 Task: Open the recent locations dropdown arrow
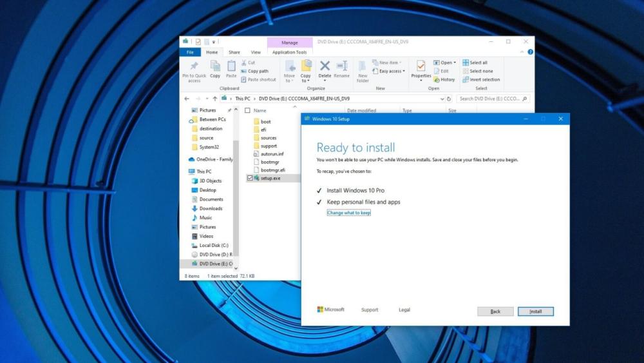(x=207, y=99)
